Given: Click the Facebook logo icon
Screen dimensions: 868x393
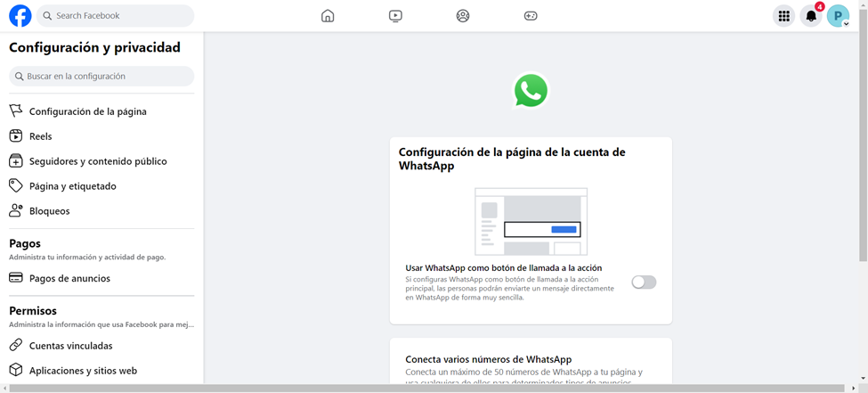Looking at the screenshot, I should point(20,16).
